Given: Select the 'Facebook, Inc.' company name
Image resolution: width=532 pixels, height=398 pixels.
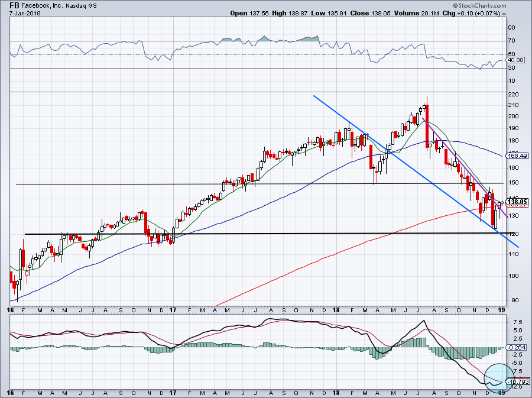Looking at the screenshot, I should point(43,6).
